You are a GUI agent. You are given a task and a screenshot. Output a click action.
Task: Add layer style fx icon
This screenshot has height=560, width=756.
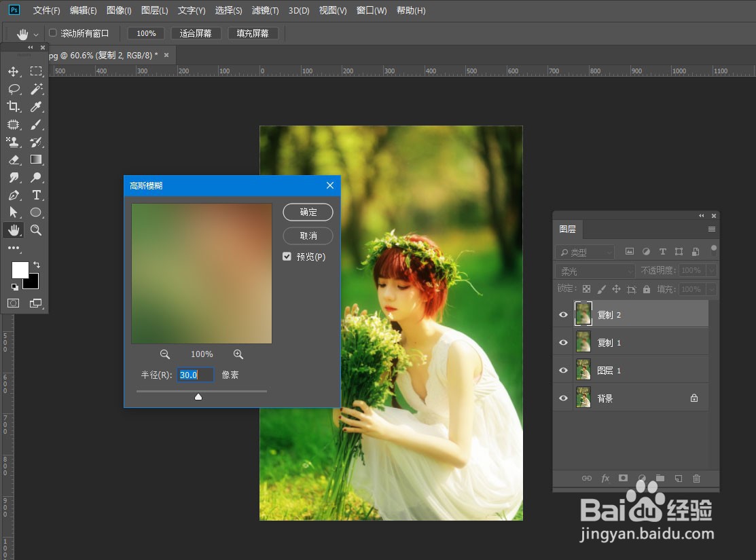[605, 478]
